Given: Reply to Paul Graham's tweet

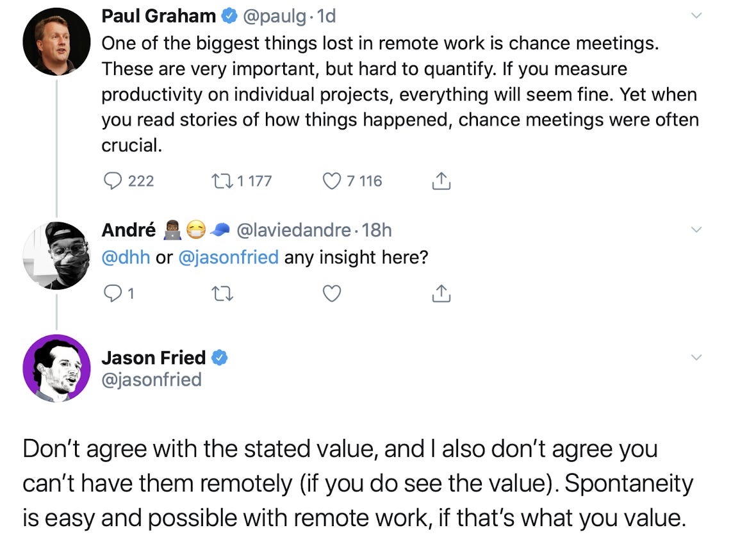Looking at the screenshot, I should click(x=113, y=181).
